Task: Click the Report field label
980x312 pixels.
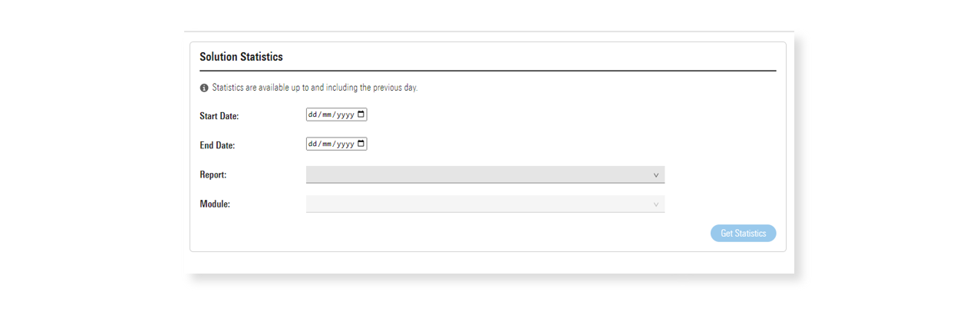Action: (x=213, y=175)
